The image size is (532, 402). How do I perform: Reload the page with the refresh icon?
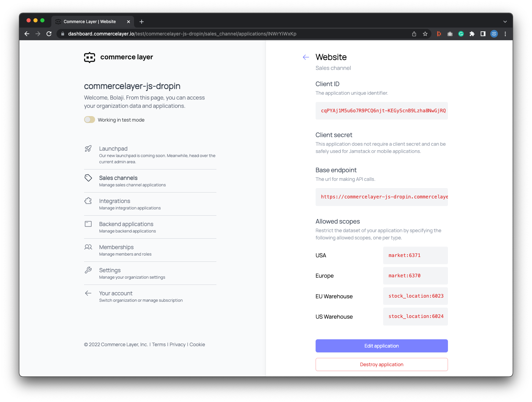point(49,34)
